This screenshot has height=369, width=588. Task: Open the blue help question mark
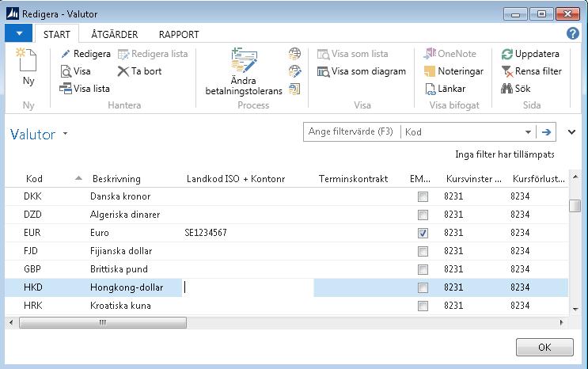tap(573, 33)
